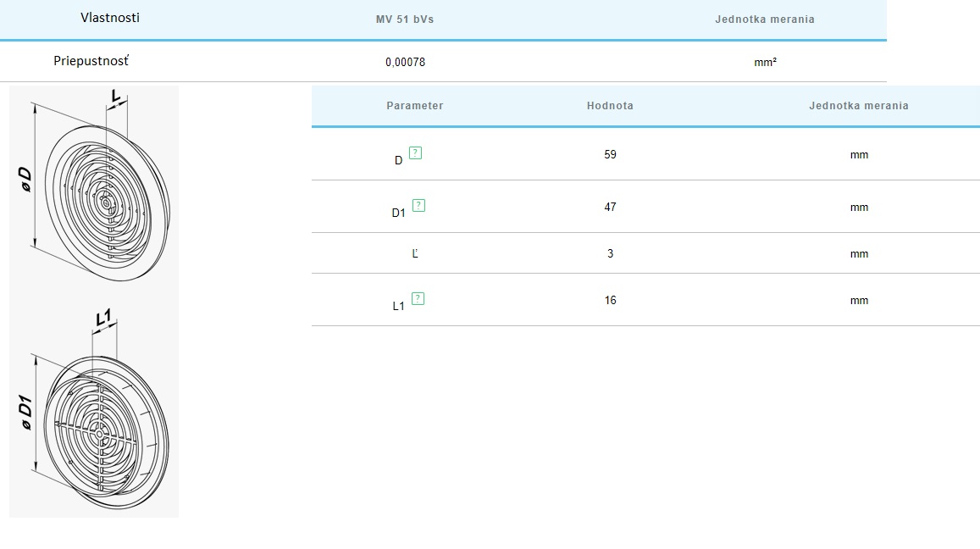Click Jednotka merania header in the dimensions table
Viewport: 980px width, 549px height.
tap(858, 106)
